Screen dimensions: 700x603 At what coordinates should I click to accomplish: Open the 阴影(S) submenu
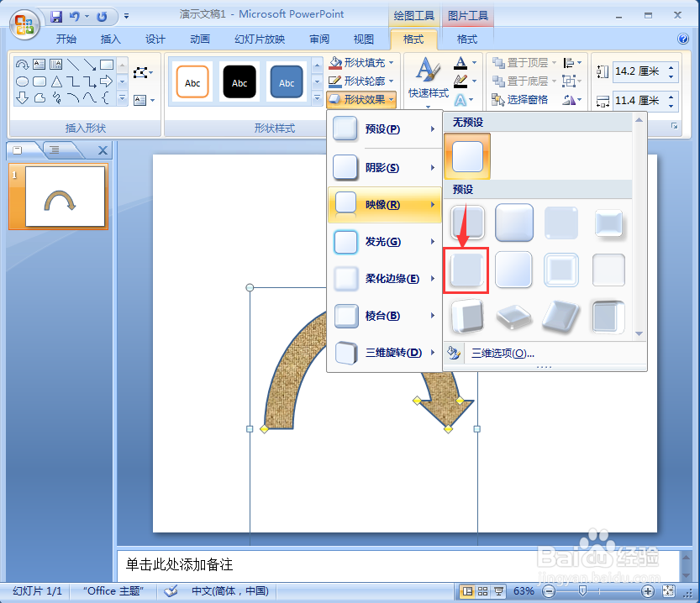point(384,168)
